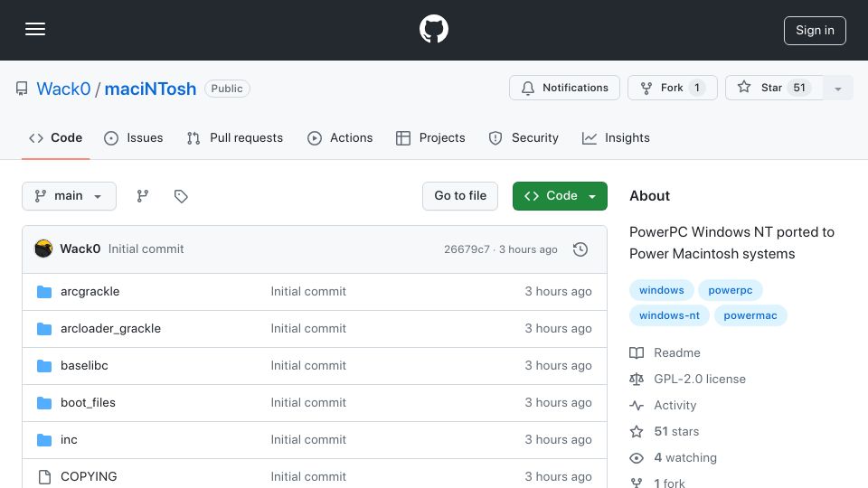This screenshot has height=488, width=868.
Task: Open the main branch selector dropdown
Action: pyautogui.click(x=69, y=196)
